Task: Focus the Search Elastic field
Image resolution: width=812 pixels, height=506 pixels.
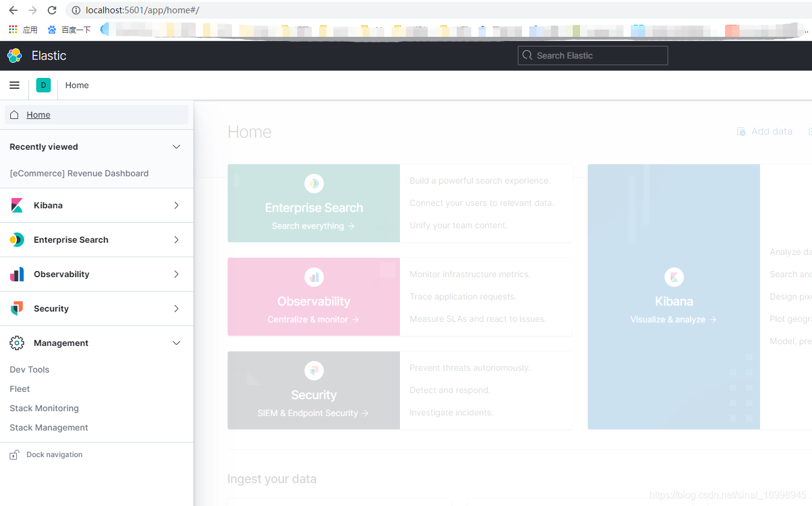Action: [593, 56]
